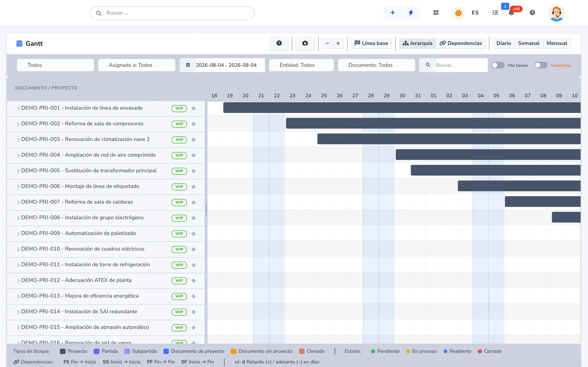
Task: Toggle Dependencias view mode
Action: pyautogui.click(x=461, y=43)
